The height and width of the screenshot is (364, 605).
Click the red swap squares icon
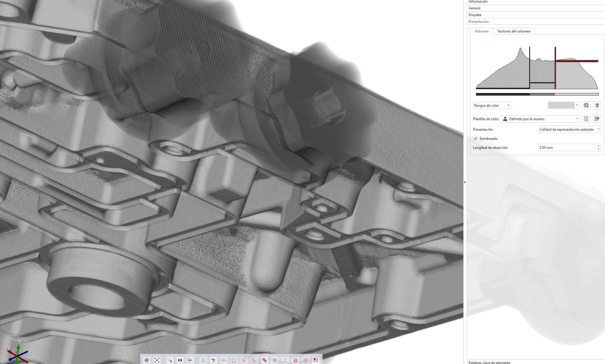click(x=316, y=360)
